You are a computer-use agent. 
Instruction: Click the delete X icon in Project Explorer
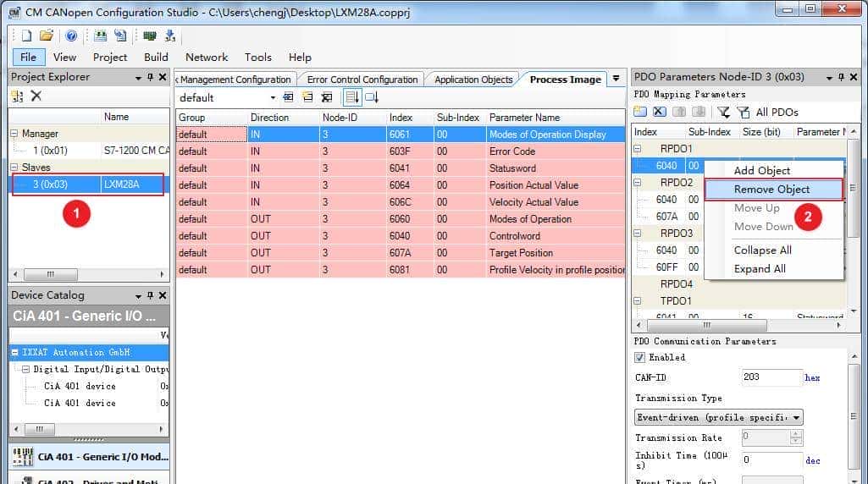tap(36, 96)
